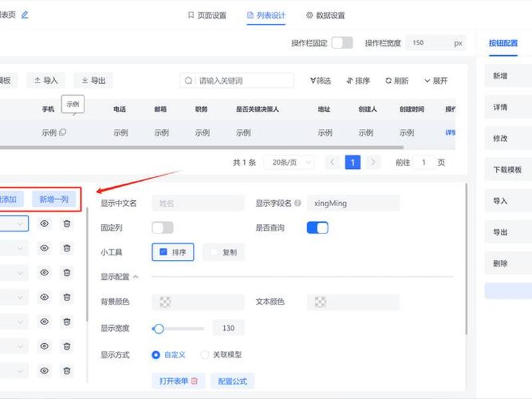Click the 打开表单 button

178,381
